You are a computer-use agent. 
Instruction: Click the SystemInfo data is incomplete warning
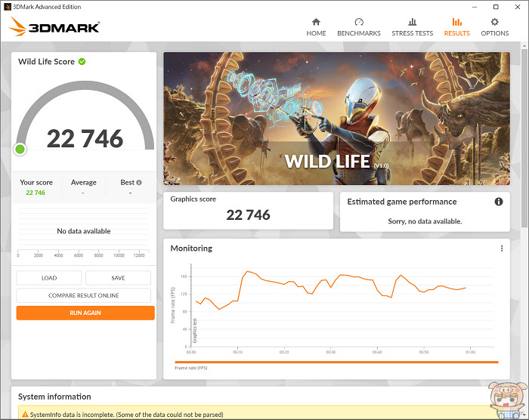(x=126, y=415)
